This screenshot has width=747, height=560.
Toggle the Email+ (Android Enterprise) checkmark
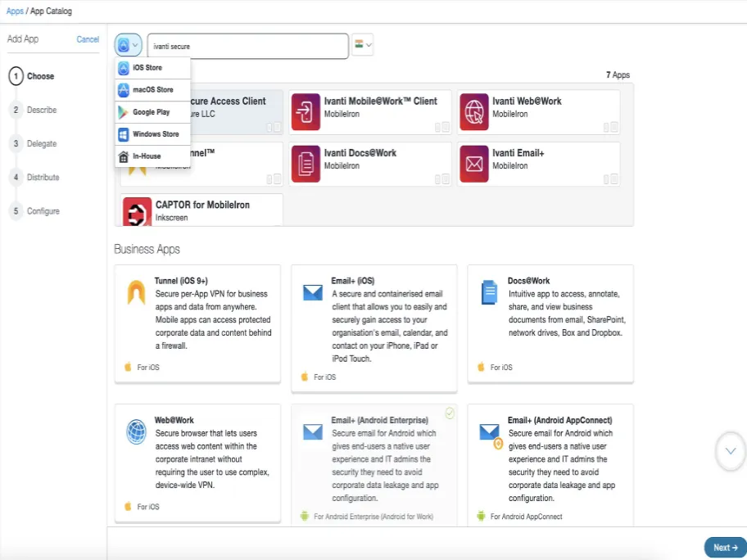coord(450,413)
